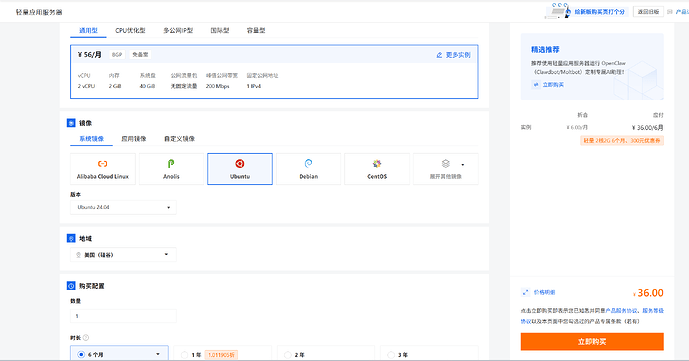Click the 地域 section icon
Screen dimensions: 689x361
pos(71,238)
